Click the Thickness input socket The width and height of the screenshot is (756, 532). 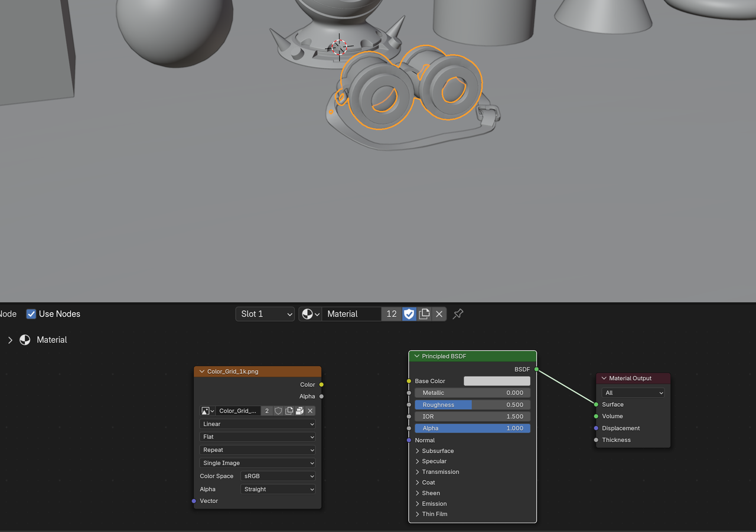pyautogui.click(x=596, y=440)
